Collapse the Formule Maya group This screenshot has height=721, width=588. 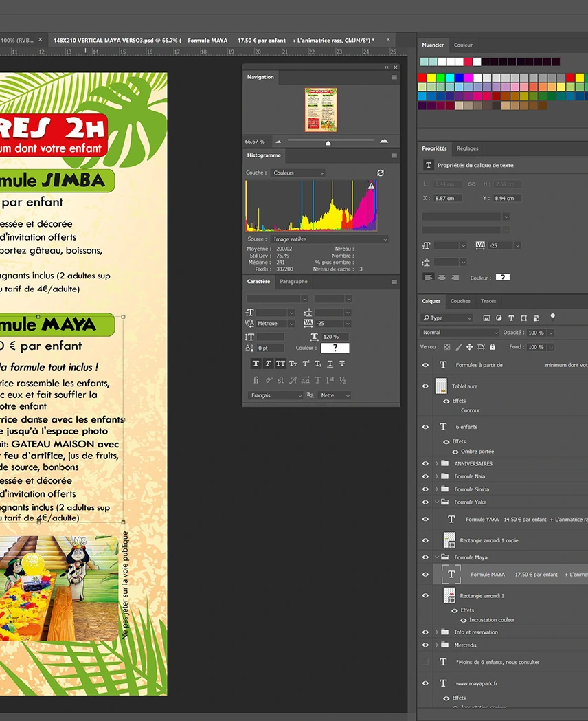tap(437, 557)
